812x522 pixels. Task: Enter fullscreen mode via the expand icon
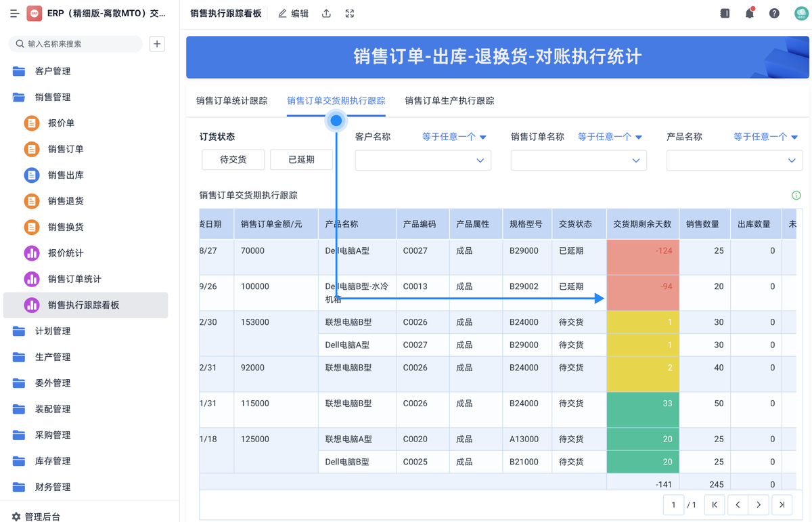coord(349,13)
